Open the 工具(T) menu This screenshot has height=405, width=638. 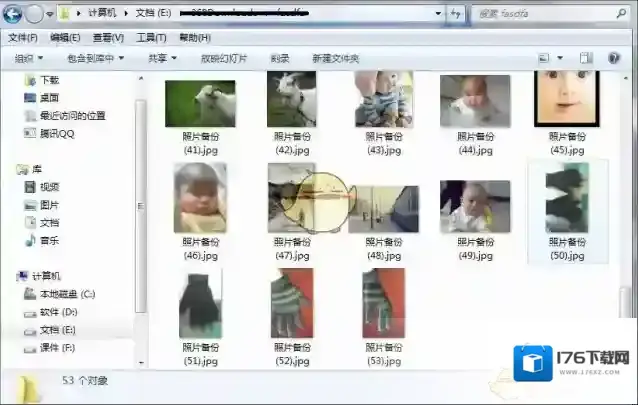151,38
